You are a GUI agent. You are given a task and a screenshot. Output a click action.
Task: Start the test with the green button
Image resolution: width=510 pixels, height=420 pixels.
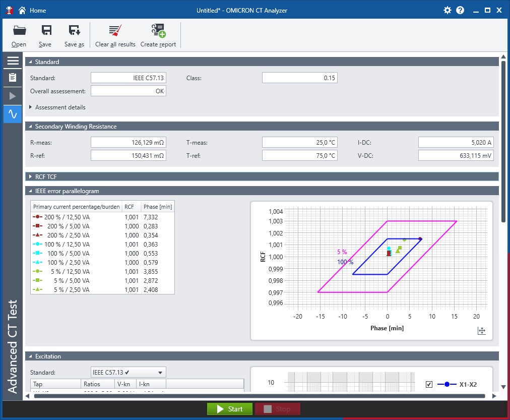pos(230,409)
